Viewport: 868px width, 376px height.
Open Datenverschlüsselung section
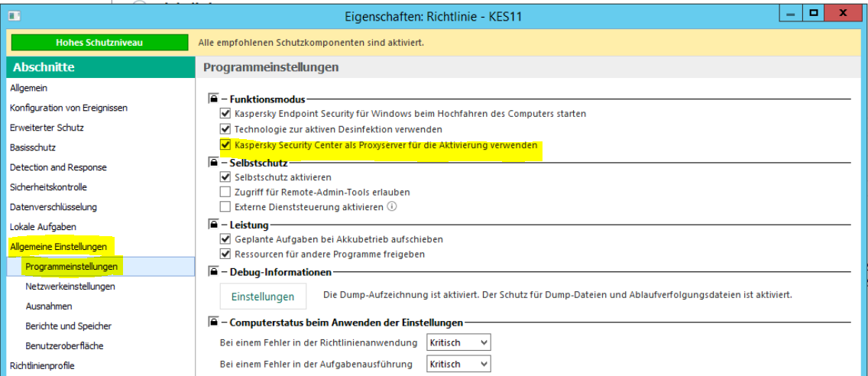[53, 207]
